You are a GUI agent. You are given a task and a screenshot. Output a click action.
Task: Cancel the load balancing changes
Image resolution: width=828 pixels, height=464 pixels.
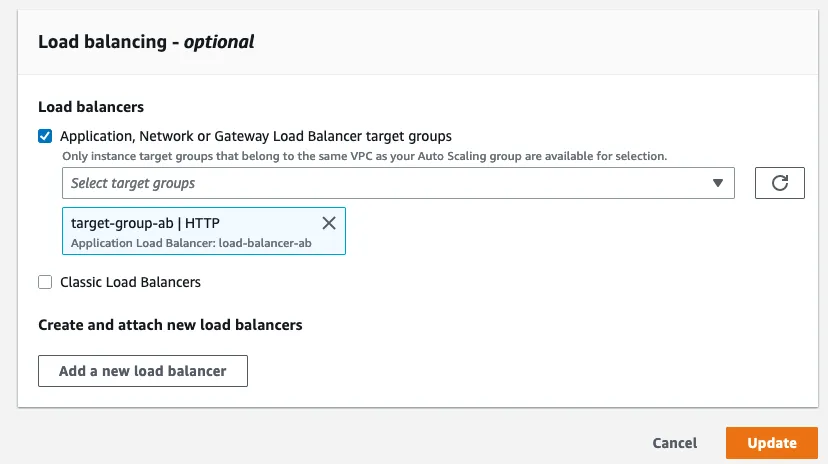point(674,443)
